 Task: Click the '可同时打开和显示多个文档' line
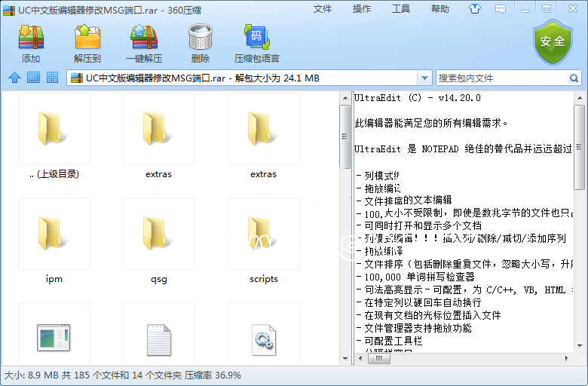(423, 225)
